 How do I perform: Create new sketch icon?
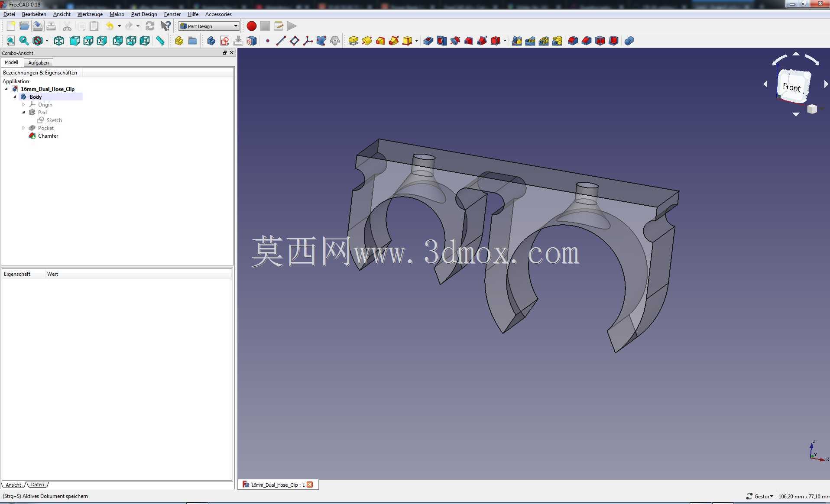(x=224, y=41)
